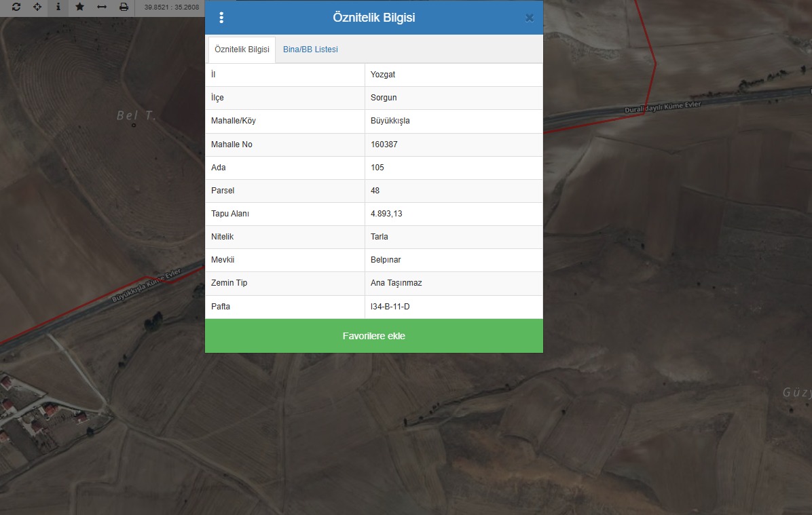Select the value Sorgun
Image resolution: width=812 pixels, height=515 pixels.
point(384,98)
